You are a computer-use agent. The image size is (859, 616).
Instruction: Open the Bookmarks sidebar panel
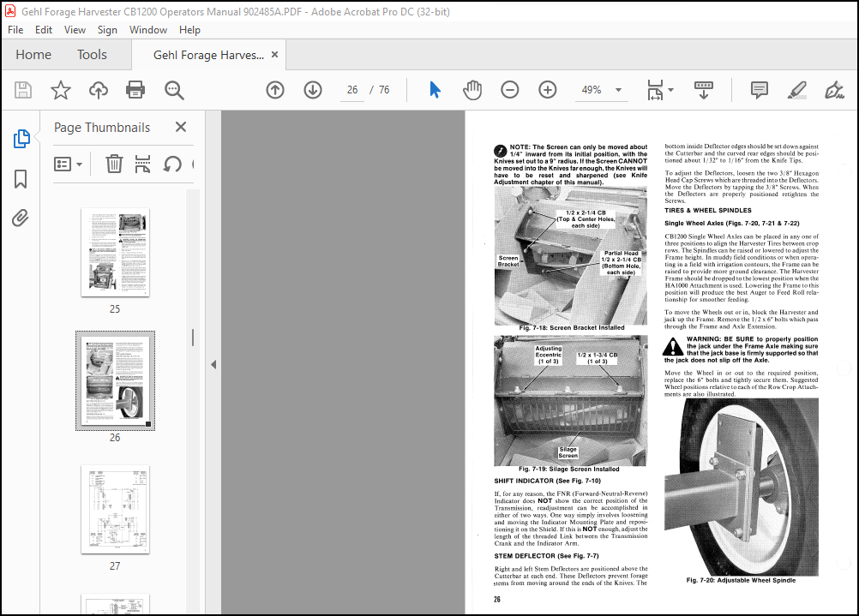pos(21,178)
